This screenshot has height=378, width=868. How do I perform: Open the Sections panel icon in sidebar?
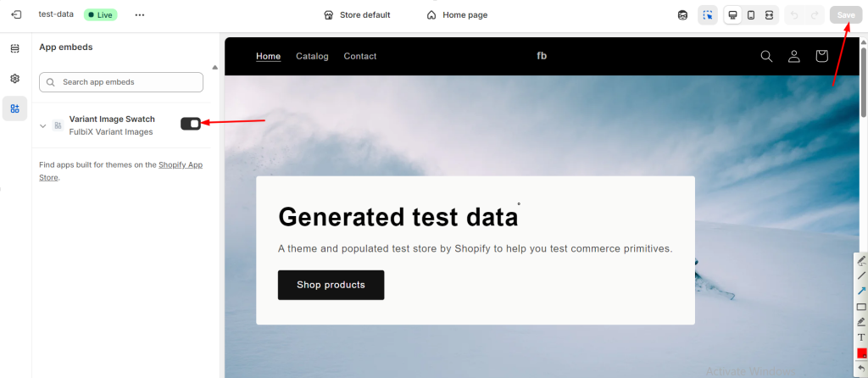click(x=14, y=48)
